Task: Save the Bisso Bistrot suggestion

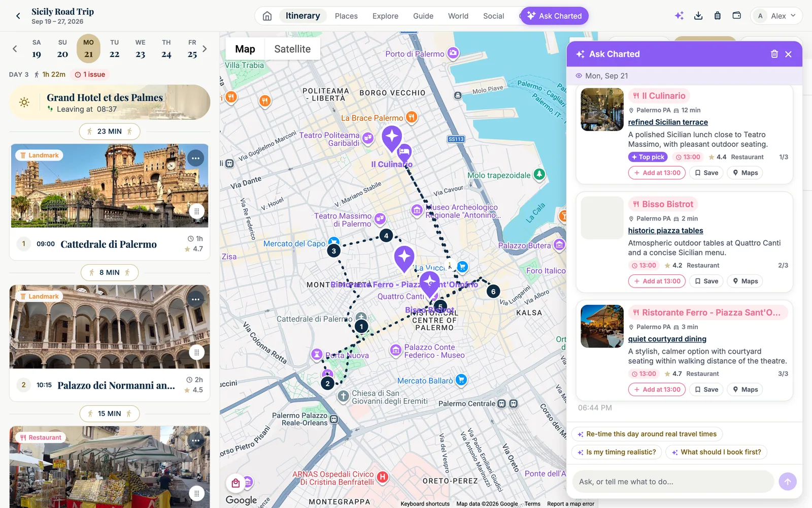Action: (x=706, y=281)
